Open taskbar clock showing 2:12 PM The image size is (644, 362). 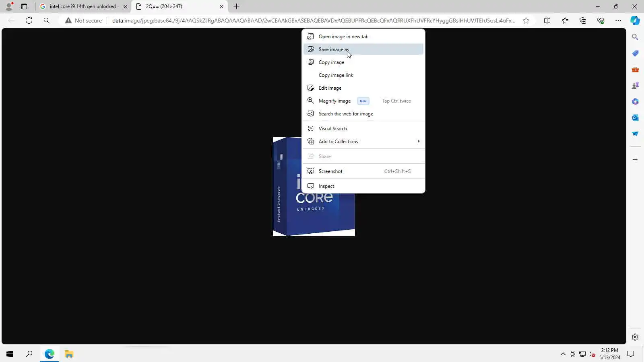pos(609,354)
